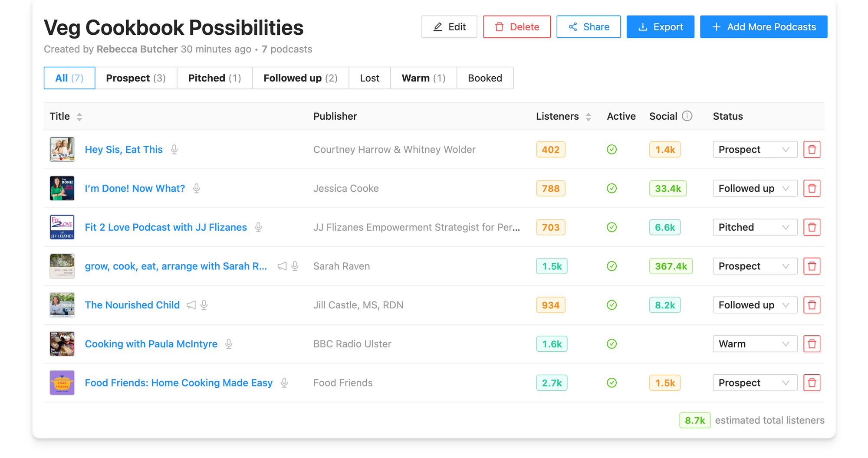Click the Food Friends podcast cover thumbnail

pos(62,383)
